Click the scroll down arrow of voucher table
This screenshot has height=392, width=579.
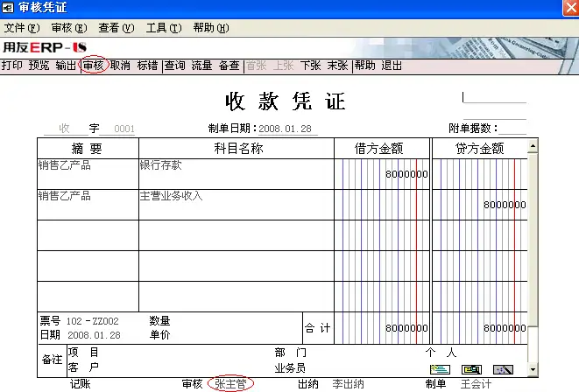pyautogui.click(x=533, y=369)
